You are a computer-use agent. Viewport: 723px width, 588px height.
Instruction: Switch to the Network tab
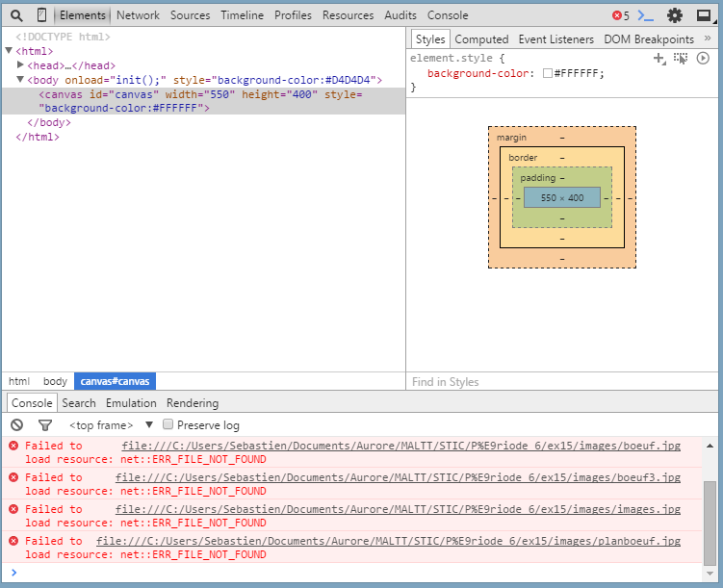tap(139, 15)
